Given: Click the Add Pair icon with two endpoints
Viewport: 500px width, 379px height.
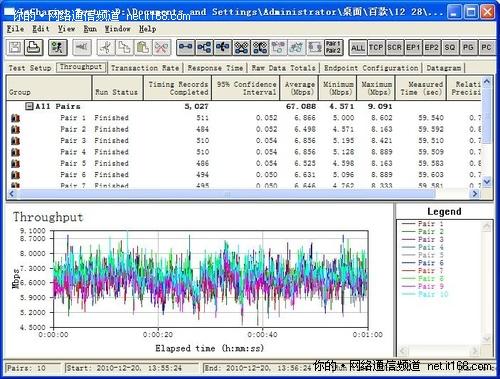Looking at the screenshot, I should 185,47.
